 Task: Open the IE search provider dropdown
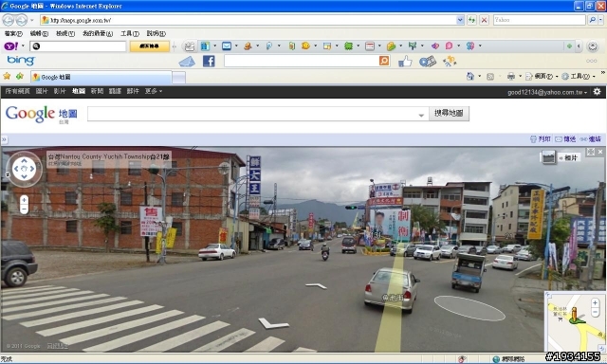pyautogui.click(x=601, y=20)
